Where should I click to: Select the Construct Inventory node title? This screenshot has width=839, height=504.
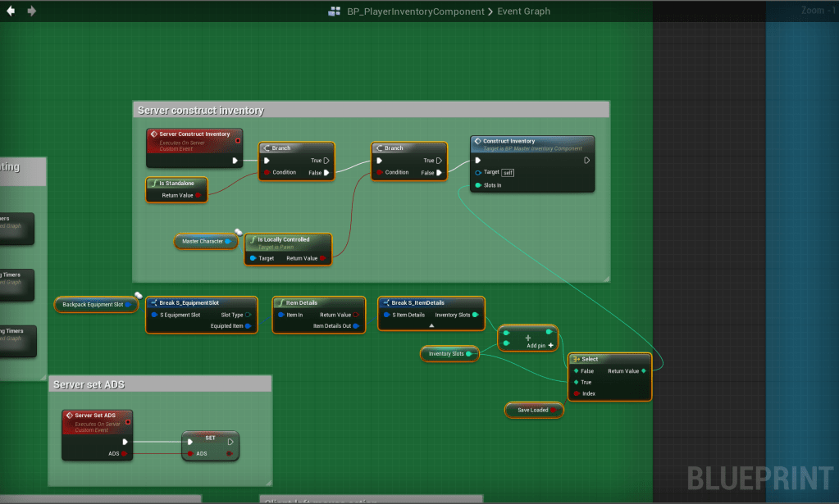508,141
